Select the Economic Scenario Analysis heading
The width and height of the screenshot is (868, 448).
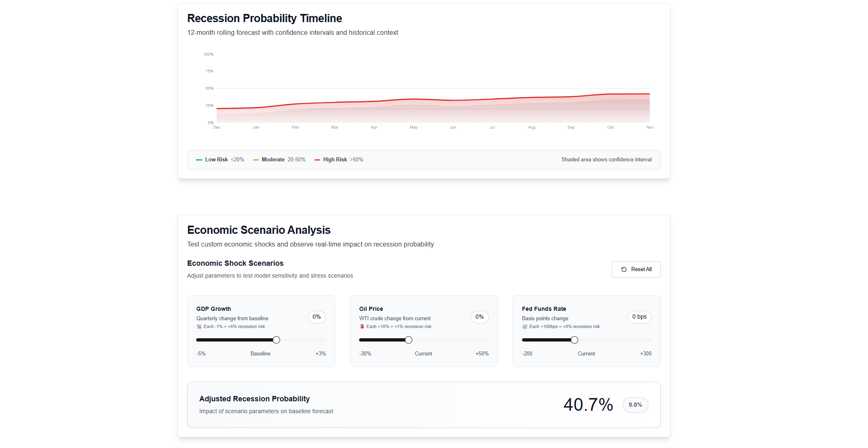click(258, 230)
